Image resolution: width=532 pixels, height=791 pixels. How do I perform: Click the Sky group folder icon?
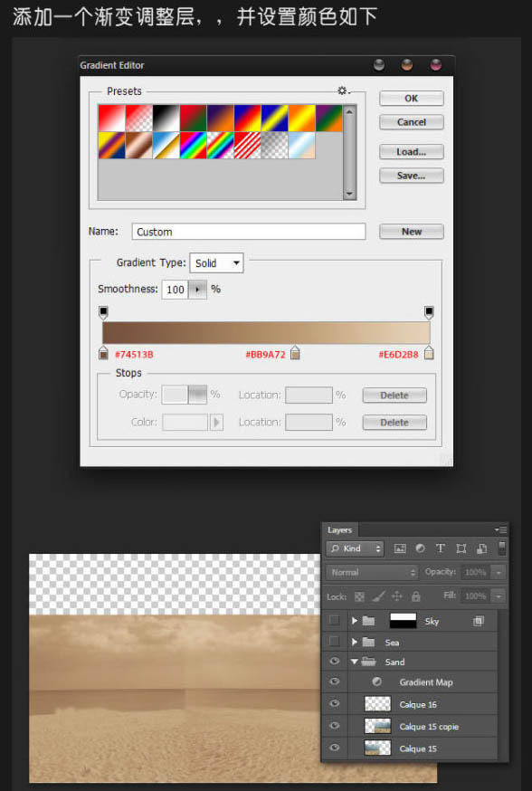point(368,621)
